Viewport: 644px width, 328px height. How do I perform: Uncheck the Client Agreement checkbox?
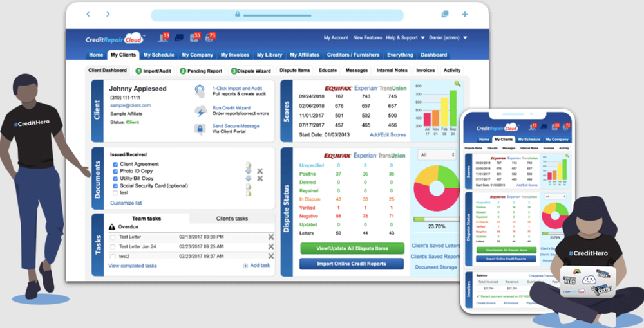point(115,165)
